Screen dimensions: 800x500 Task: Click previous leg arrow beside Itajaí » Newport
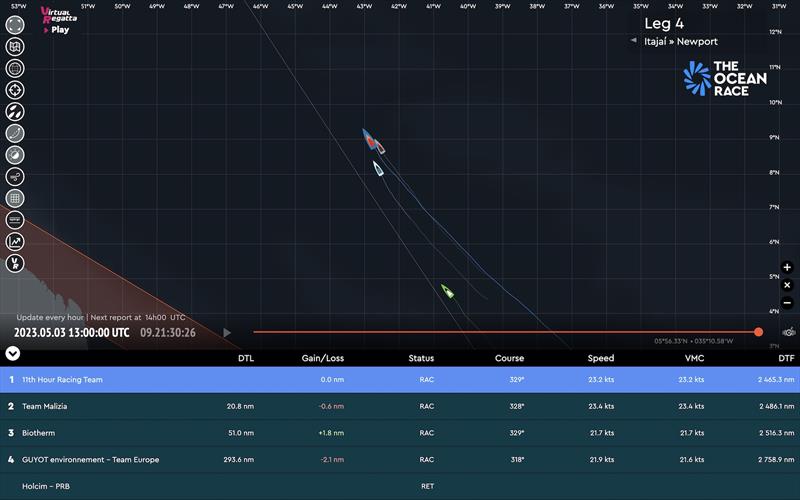pos(633,40)
